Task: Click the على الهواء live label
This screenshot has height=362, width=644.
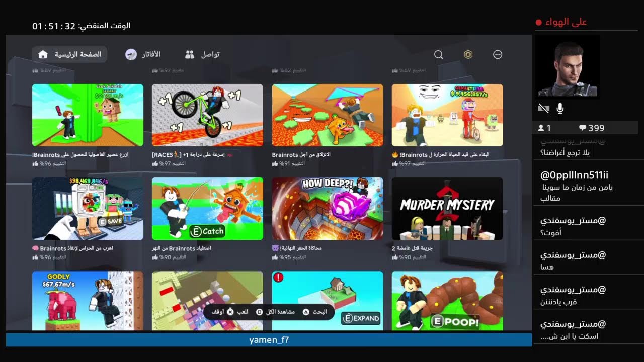Action: 566,22
